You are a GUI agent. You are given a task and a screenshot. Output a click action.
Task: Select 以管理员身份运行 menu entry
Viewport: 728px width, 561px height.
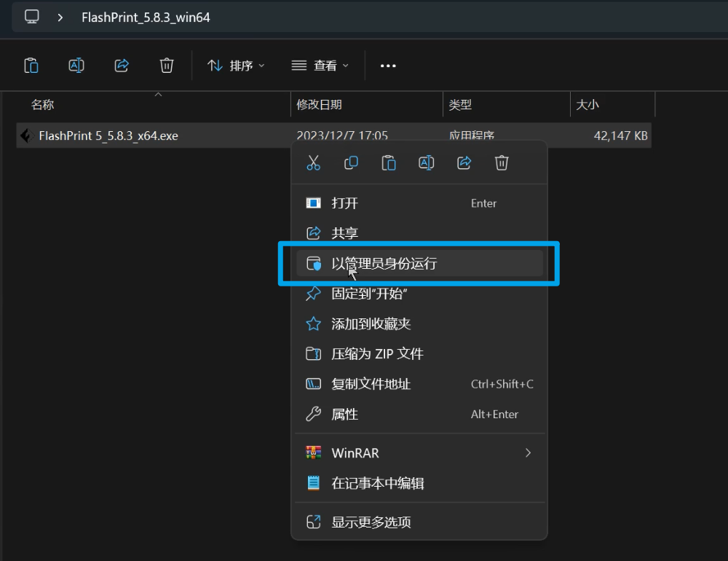pyautogui.click(x=420, y=264)
